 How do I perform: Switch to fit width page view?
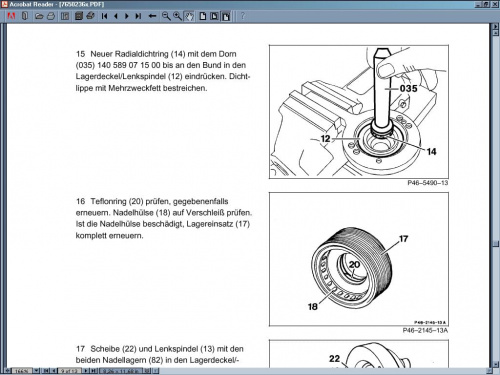[226, 16]
